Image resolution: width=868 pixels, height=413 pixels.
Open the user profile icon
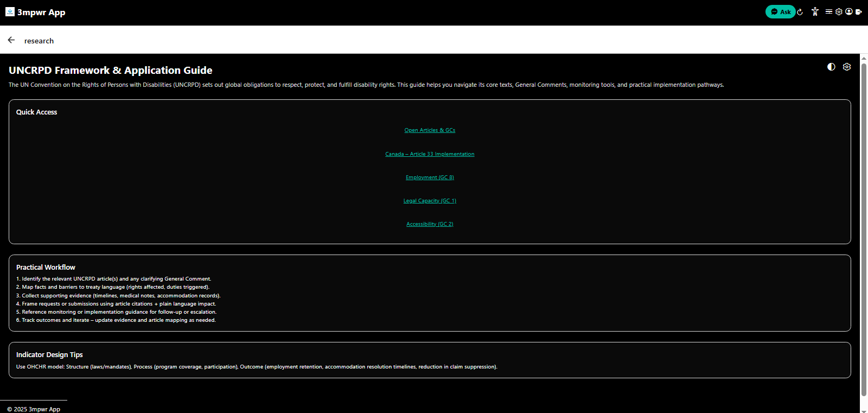(x=849, y=11)
